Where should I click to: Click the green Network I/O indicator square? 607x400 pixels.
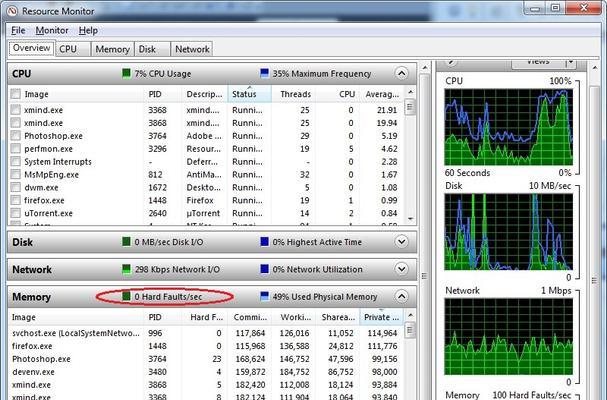(126, 269)
